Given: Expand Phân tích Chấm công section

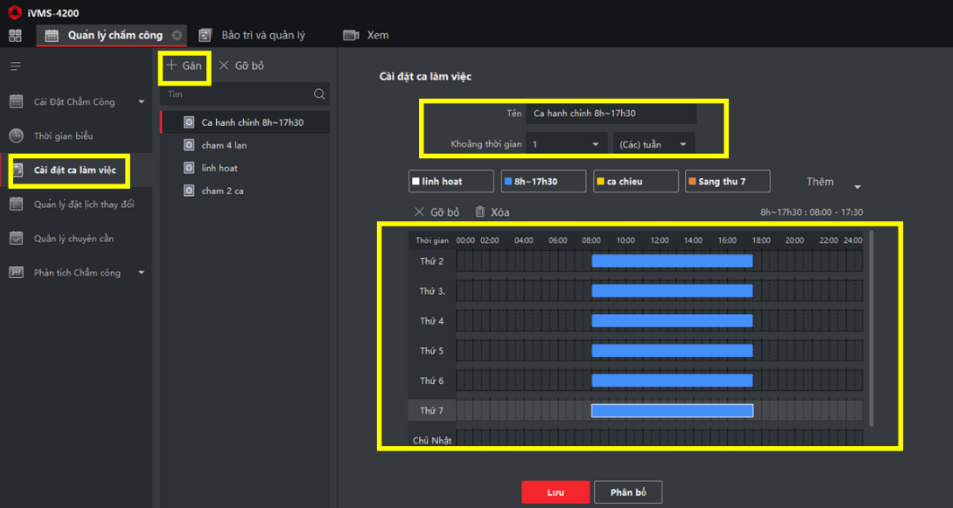Looking at the screenshot, I should click(141, 273).
